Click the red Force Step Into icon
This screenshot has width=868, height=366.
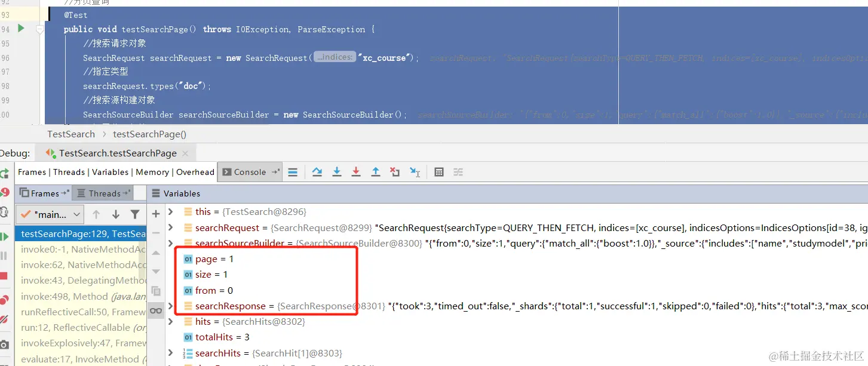pos(356,172)
